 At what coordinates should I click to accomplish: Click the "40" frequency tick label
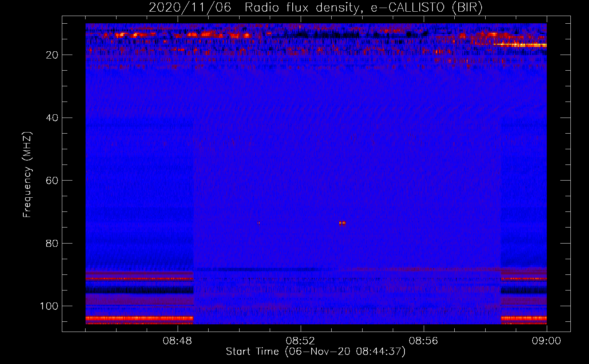coord(52,118)
